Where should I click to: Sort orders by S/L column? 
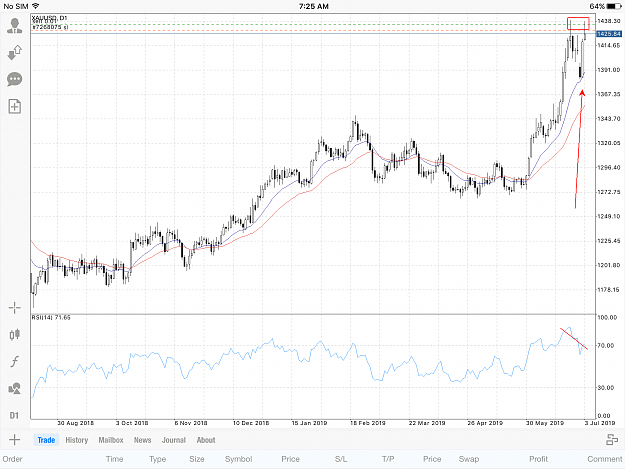tap(341, 459)
